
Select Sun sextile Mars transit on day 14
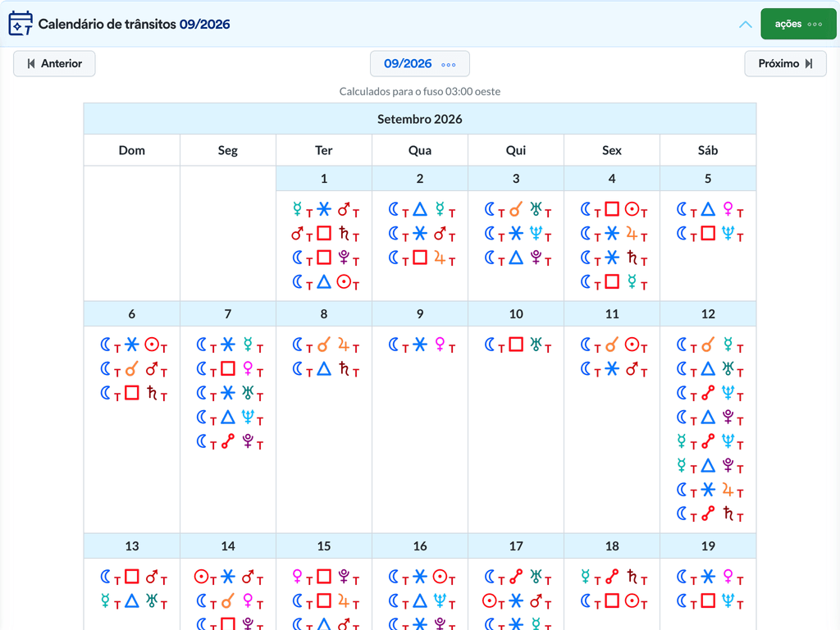[x=230, y=577]
